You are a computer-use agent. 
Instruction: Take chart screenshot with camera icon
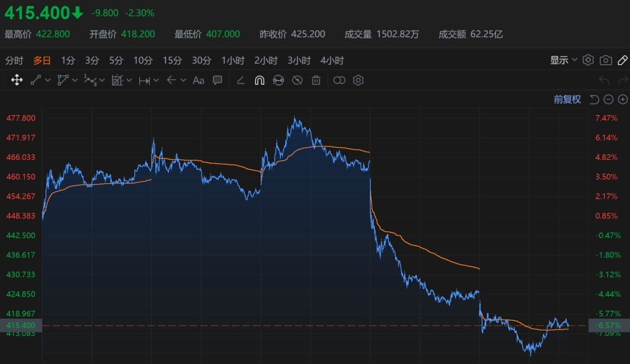point(606,60)
